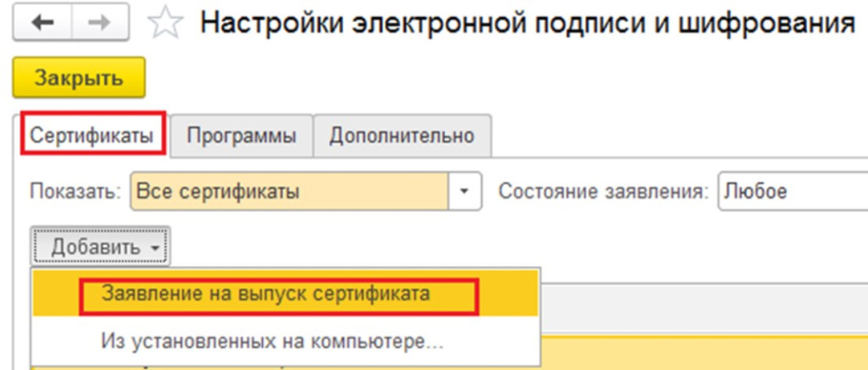Screen dimensions: 868x370
Task: Click the Состояние заявления: label
Action: pyautogui.click(x=603, y=192)
